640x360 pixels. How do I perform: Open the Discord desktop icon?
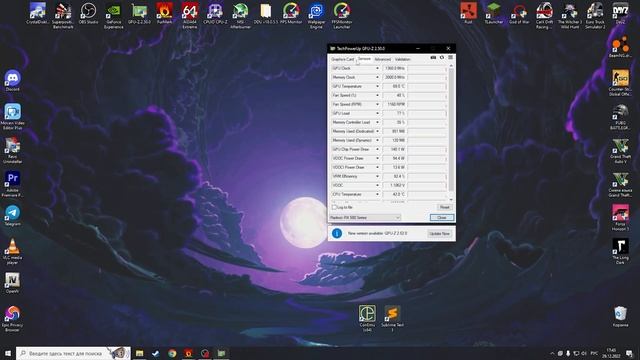click(x=13, y=80)
